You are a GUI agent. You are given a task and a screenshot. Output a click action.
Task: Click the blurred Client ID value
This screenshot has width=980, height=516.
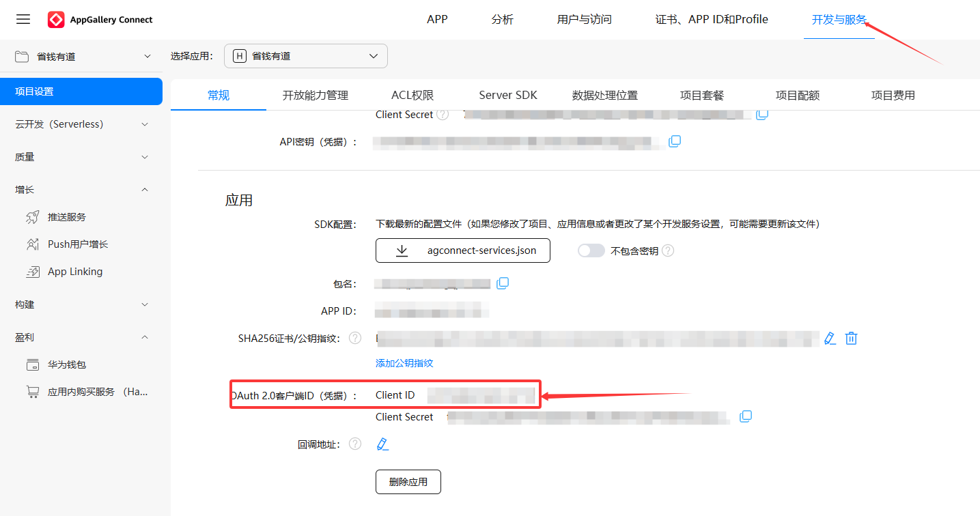click(x=481, y=395)
